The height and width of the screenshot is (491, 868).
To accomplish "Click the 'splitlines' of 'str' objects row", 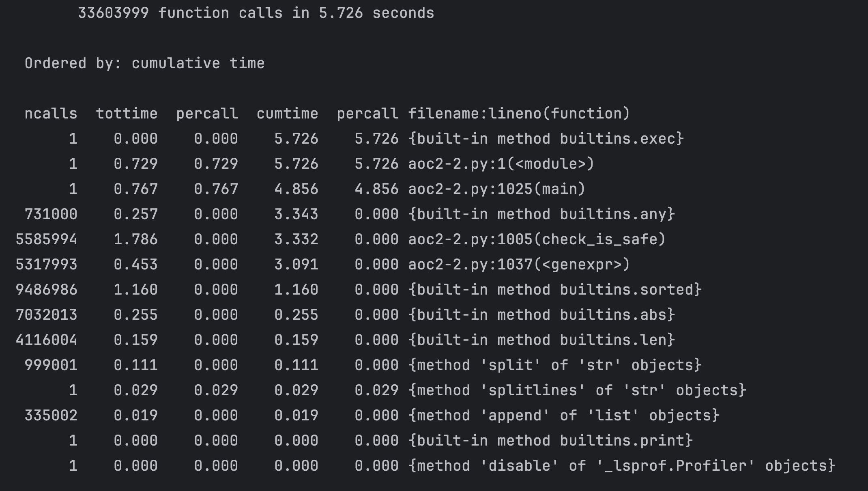I will [577, 390].
